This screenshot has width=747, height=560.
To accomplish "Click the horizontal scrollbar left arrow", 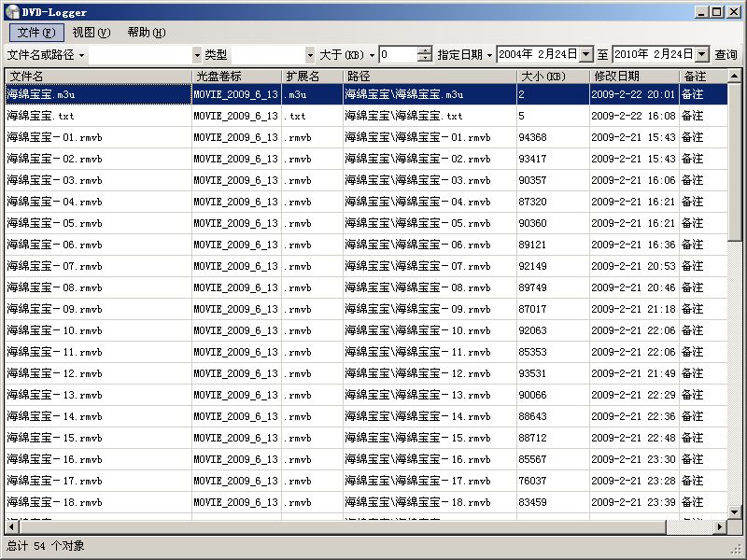I will pyautogui.click(x=11, y=526).
